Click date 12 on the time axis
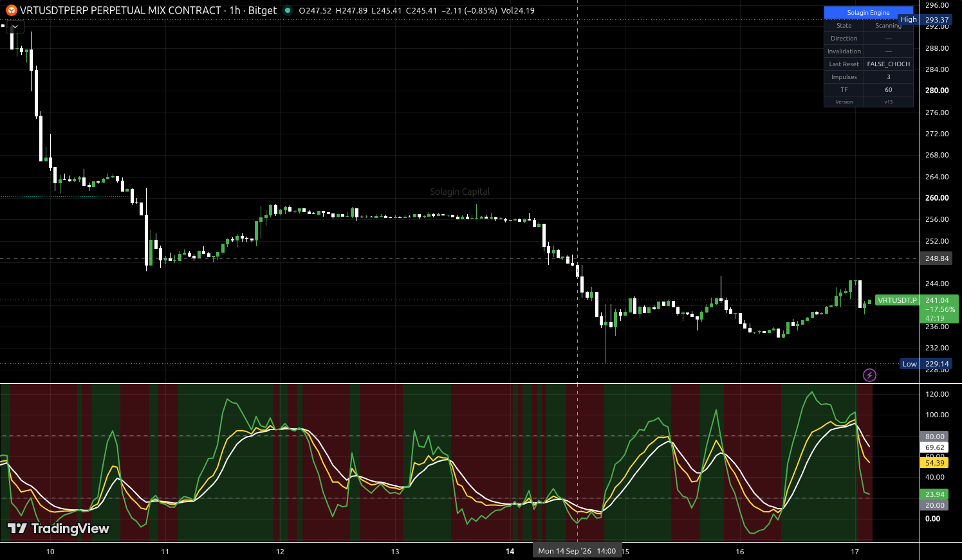This screenshot has height=560, width=962. (280, 552)
